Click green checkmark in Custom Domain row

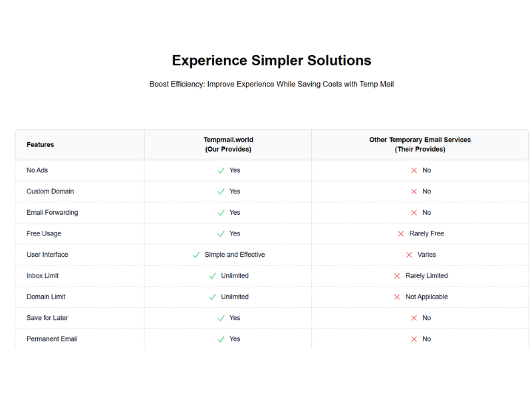221,192
